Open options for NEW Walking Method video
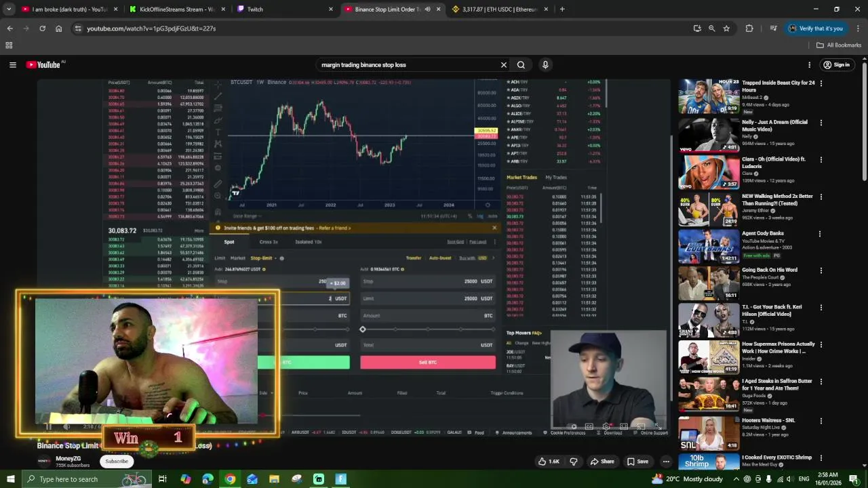The height and width of the screenshot is (488, 868). pos(821,197)
